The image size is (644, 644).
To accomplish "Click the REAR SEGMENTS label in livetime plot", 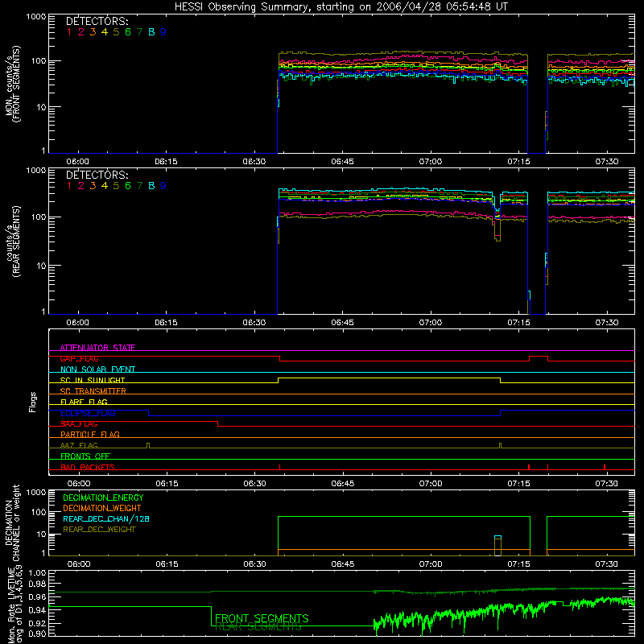I will (x=258, y=627).
